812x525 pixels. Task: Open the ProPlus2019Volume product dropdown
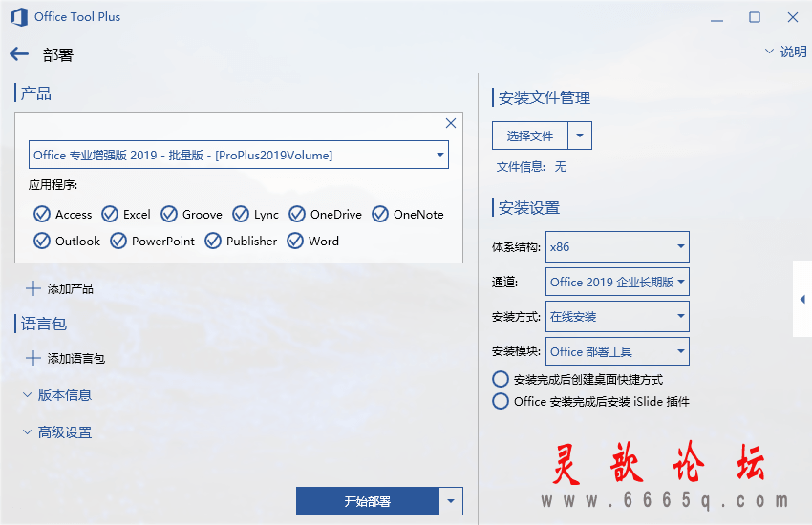239,155
